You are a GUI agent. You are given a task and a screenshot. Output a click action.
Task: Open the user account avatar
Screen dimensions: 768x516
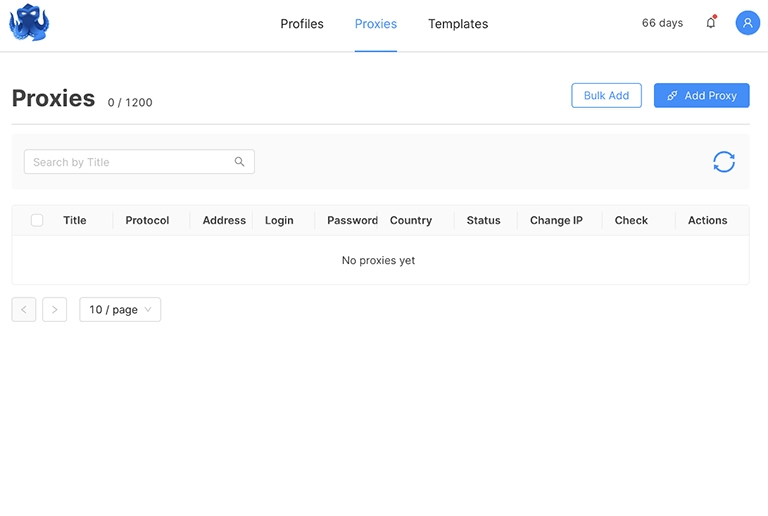point(747,23)
